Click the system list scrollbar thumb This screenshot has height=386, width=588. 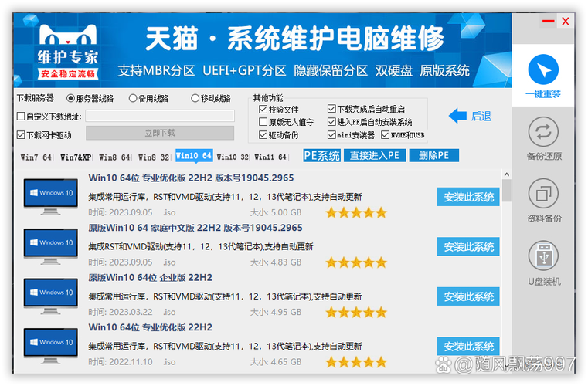(x=507, y=191)
